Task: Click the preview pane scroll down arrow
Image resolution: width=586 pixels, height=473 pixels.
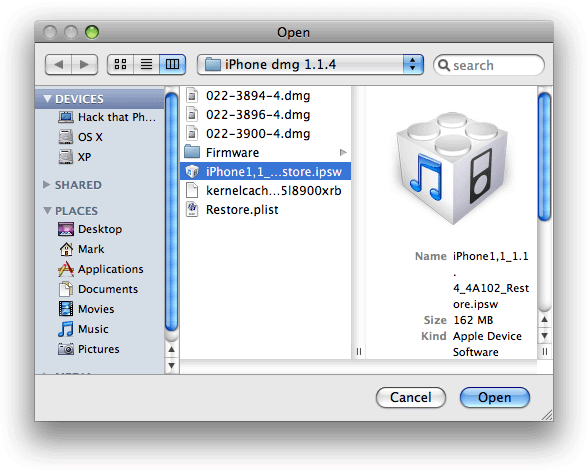Action: (545, 336)
